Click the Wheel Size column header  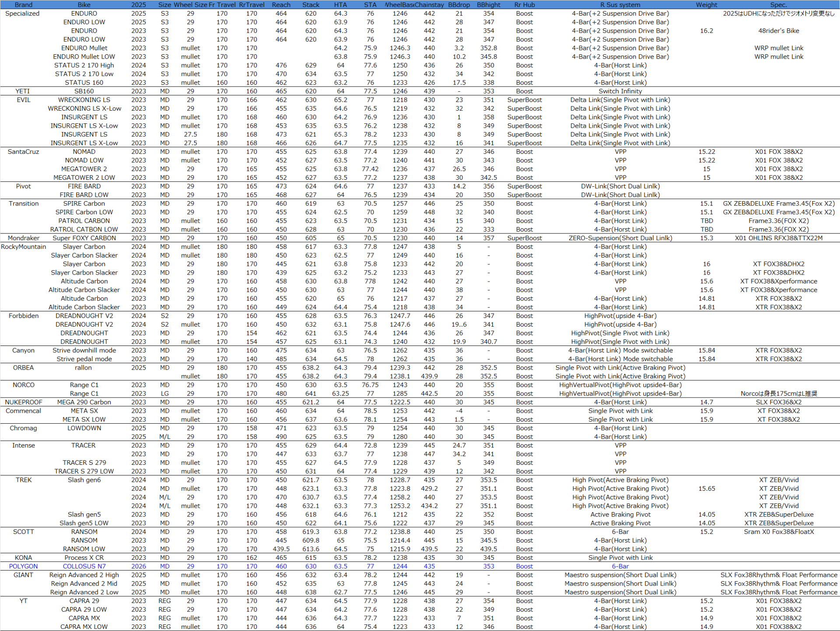click(190, 5)
